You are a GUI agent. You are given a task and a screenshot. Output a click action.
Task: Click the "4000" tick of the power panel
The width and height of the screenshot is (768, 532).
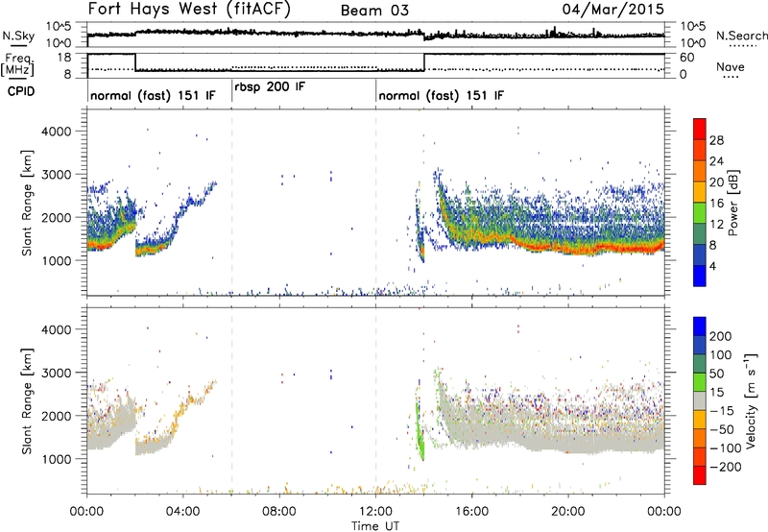pos(56,132)
